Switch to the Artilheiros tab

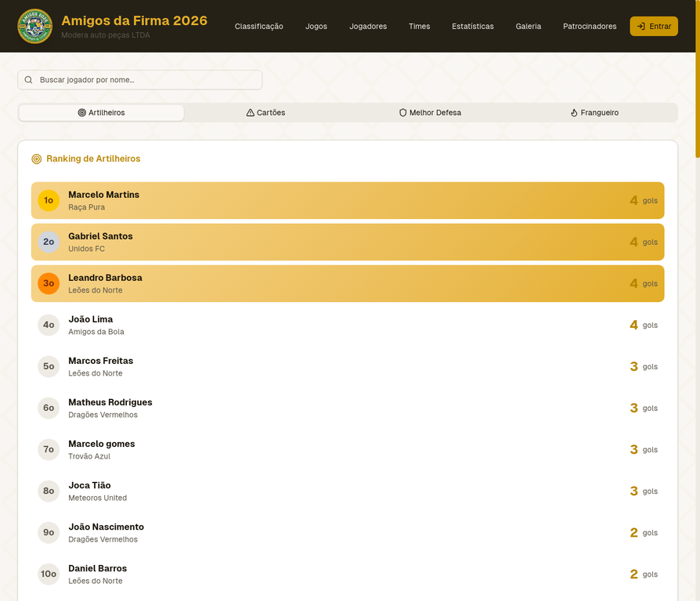pyautogui.click(x=102, y=113)
